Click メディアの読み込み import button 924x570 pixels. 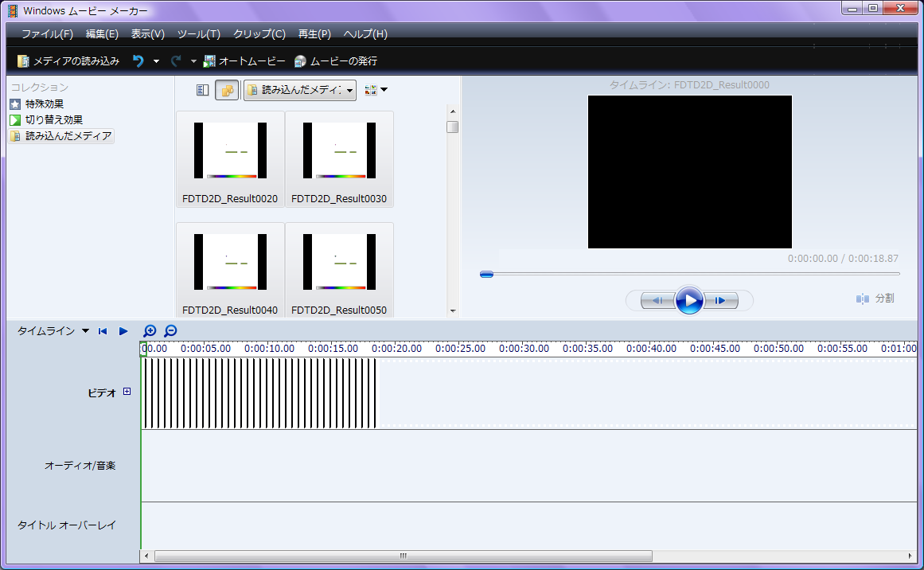tap(68, 61)
